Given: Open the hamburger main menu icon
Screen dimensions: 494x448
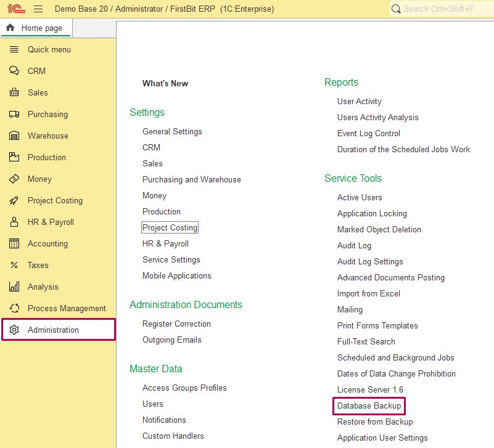Looking at the screenshot, I should click(x=38, y=9).
